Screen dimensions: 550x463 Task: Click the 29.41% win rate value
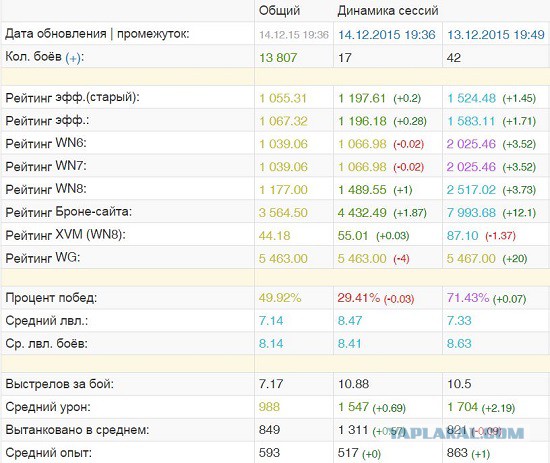pos(358,298)
